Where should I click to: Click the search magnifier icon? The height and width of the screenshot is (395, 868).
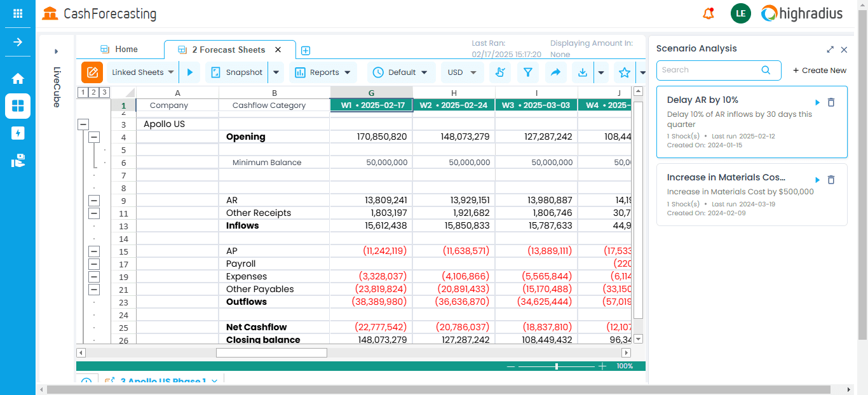(x=766, y=70)
